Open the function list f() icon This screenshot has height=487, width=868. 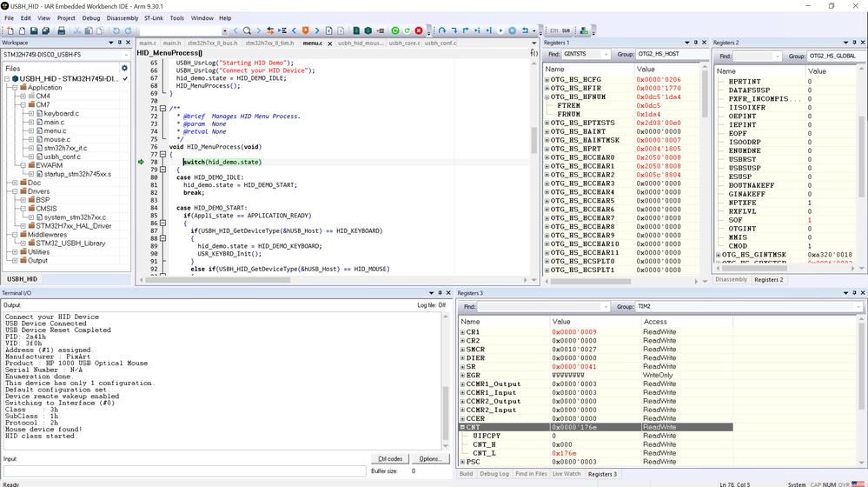tap(533, 53)
